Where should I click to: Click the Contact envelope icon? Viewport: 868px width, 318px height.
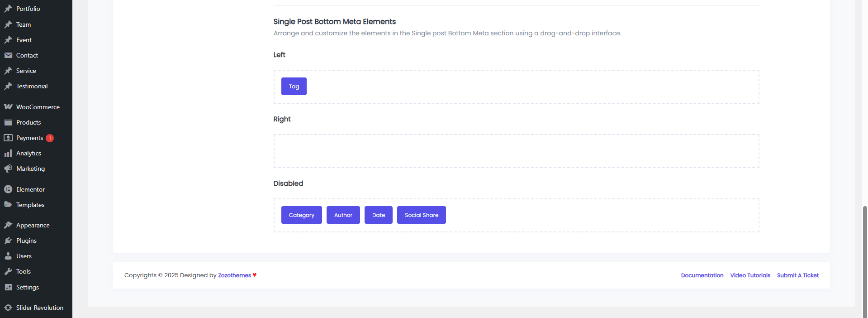(x=8, y=55)
